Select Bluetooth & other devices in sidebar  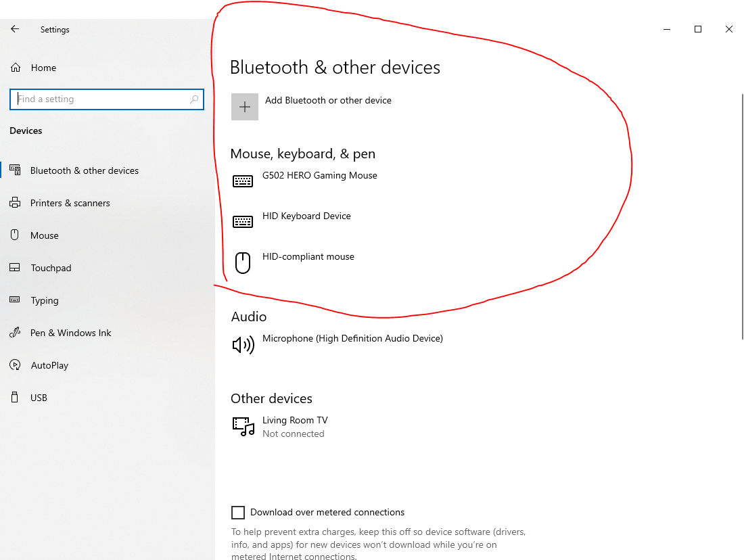(x=85, y=170)
